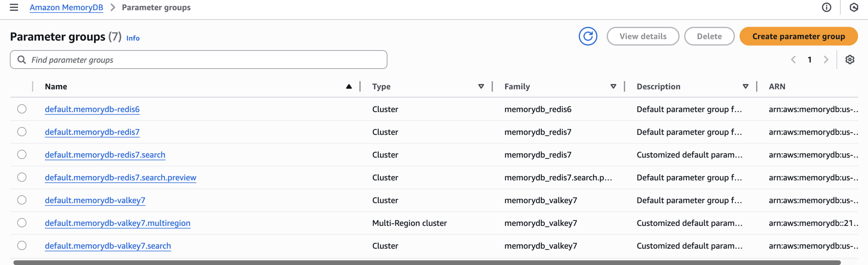Viewport: 868px width, 265px height.
Task: Click the ARN column header
Action: tap(777, 87)
